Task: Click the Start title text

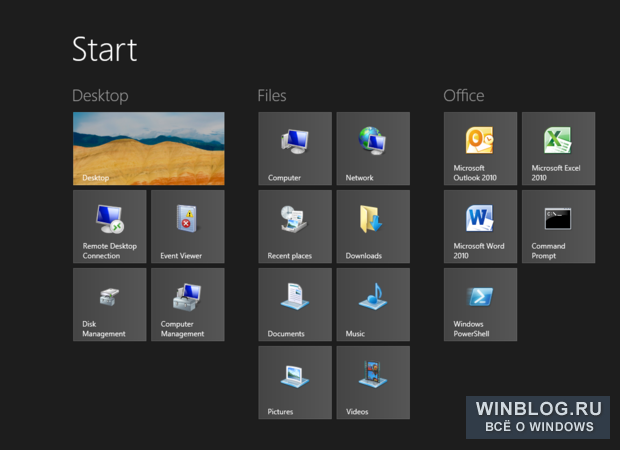Action: 105,49
